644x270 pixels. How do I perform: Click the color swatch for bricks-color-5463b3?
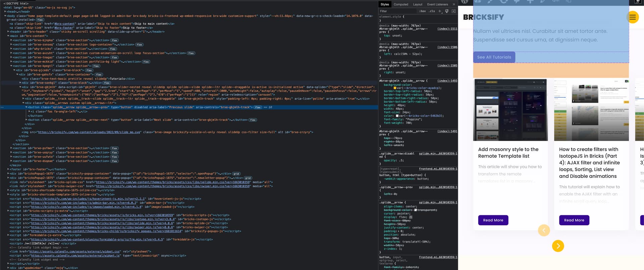[x=397, y=116]
